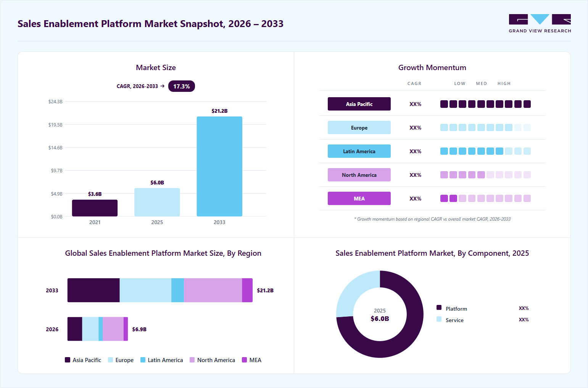The height and width of the screenshot is (388, 588).
Task: Click the Service XX% share value
Action: [524, 320]
